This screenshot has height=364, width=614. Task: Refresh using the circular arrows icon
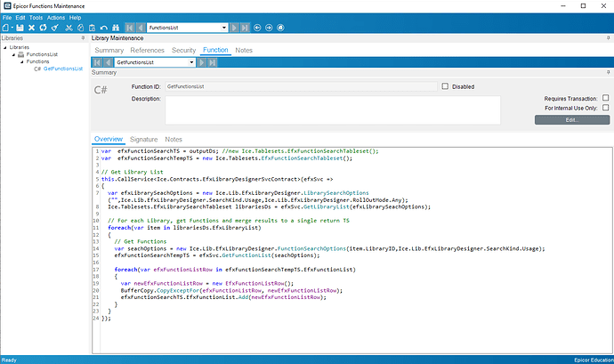[43, 28]
